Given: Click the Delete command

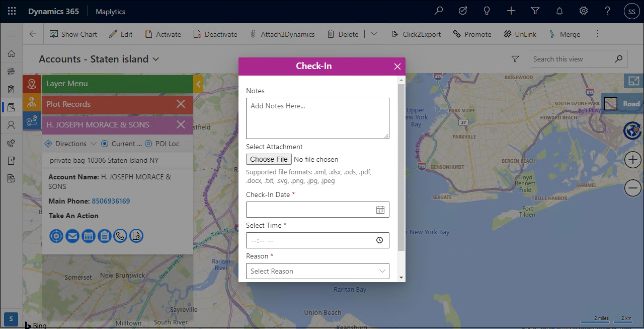Looking at the screenshot, I should point(343,34).
